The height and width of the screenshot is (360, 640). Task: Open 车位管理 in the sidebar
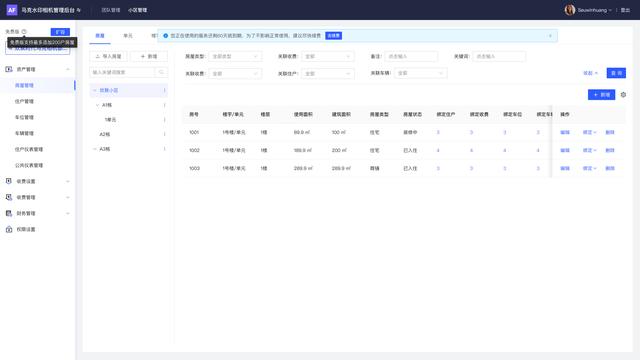(24, 117)
